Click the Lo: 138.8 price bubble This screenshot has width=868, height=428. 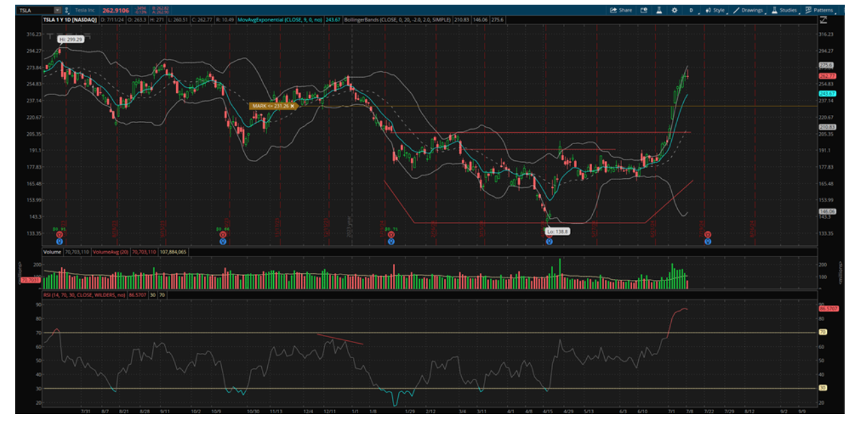click(557, 232)
